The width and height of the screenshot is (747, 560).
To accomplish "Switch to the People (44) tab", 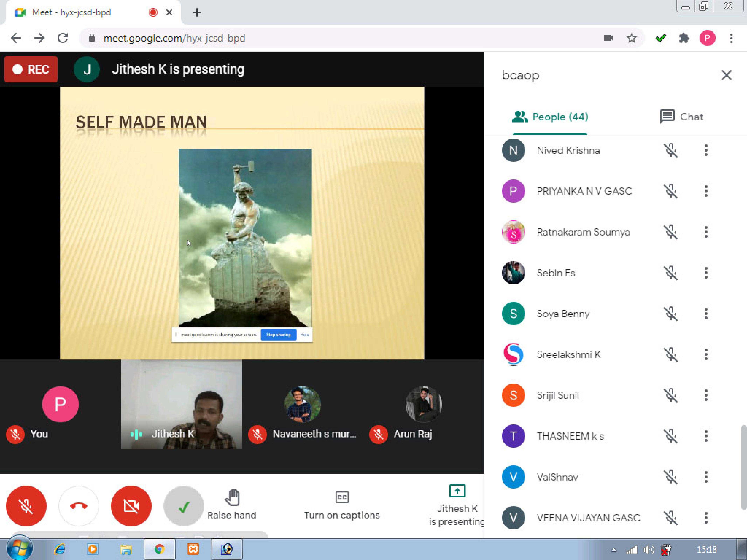I will (x=550, y=117).
